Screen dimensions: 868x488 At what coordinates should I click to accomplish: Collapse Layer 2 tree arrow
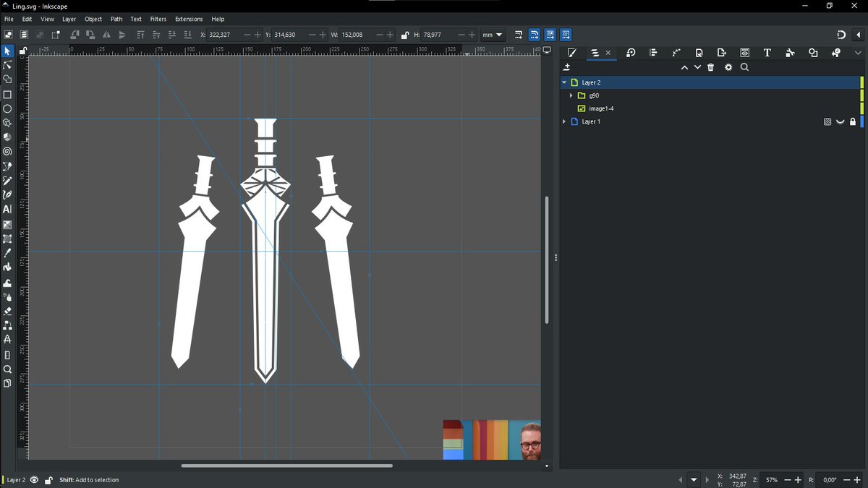tap(564, 82)
